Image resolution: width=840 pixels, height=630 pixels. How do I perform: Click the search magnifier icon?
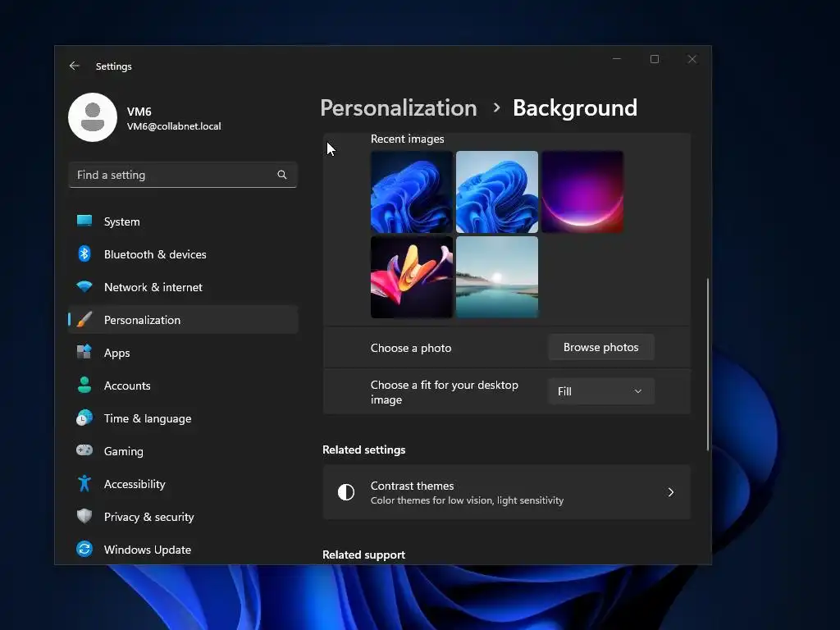click(282, 175)
